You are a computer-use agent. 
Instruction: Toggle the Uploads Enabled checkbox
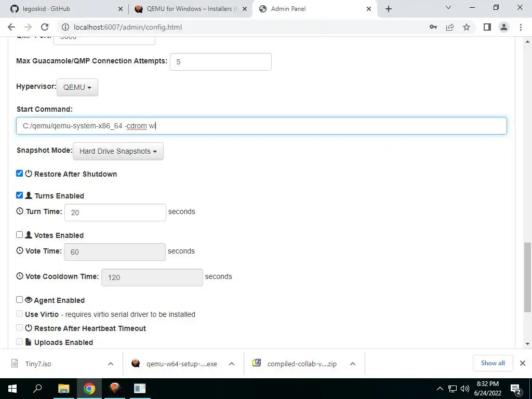19,341
